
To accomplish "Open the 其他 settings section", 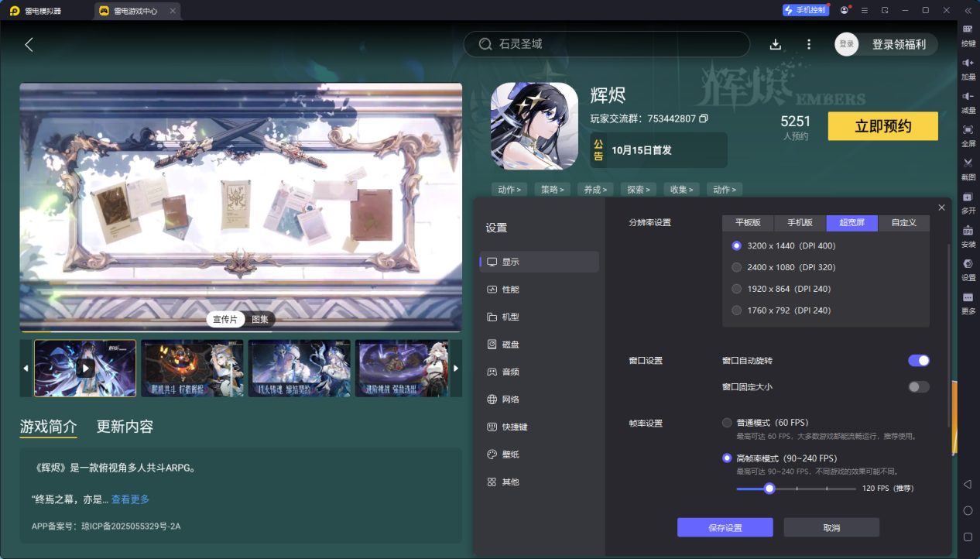I will click(x=540, y=482).
